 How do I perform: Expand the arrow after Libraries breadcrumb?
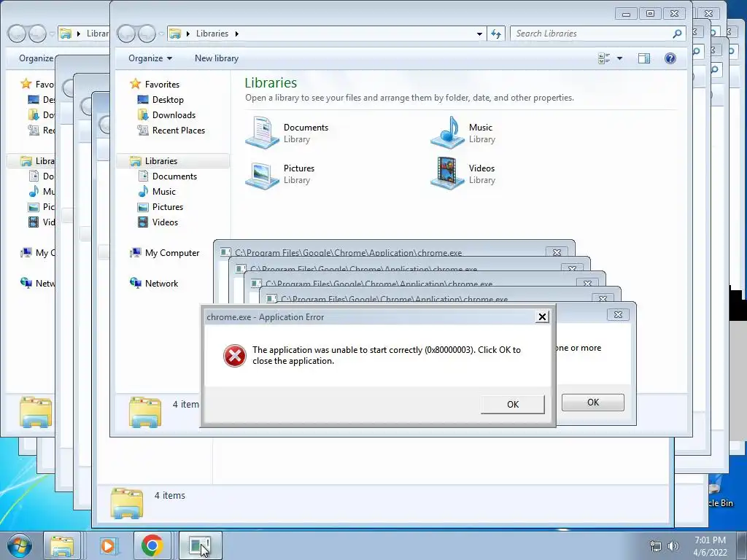click(237, 34)
